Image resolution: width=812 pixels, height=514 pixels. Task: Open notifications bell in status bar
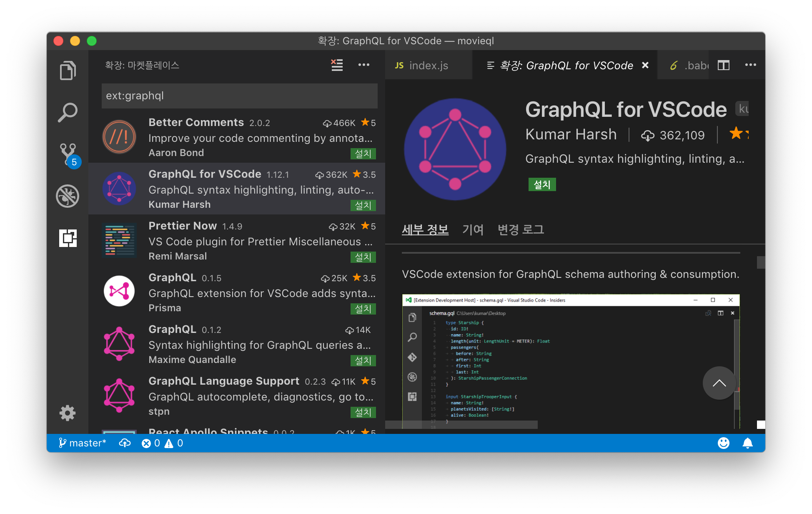[x=747, y=443]
